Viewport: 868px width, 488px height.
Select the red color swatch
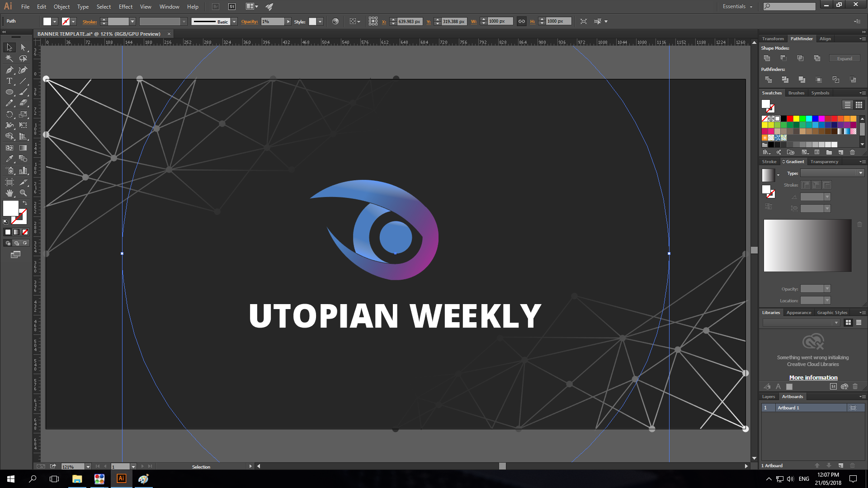click(x=790, y=119)
